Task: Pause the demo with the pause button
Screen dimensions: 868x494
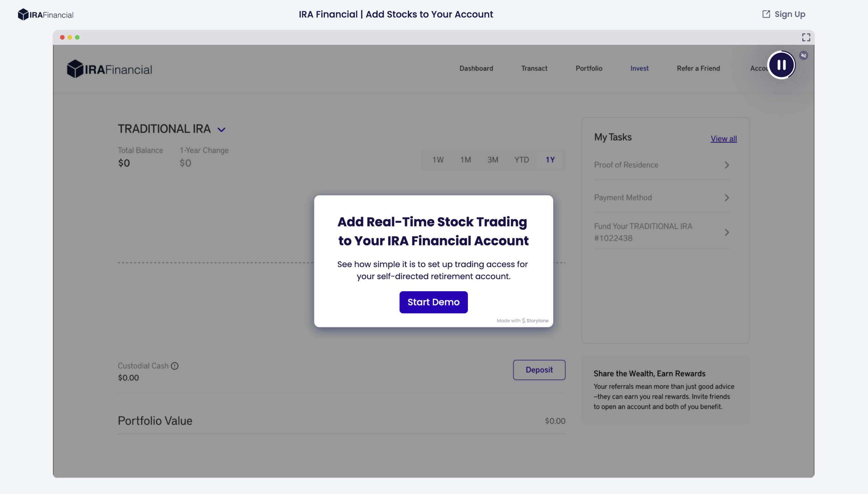Action: tap(782, 65)
